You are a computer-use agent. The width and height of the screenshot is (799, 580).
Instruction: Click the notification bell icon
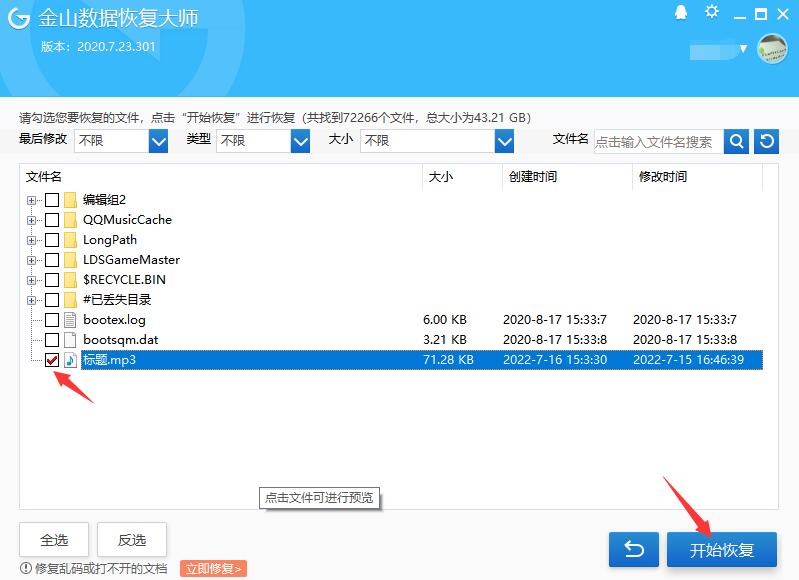pyautogui.click(x=681, y=12)
